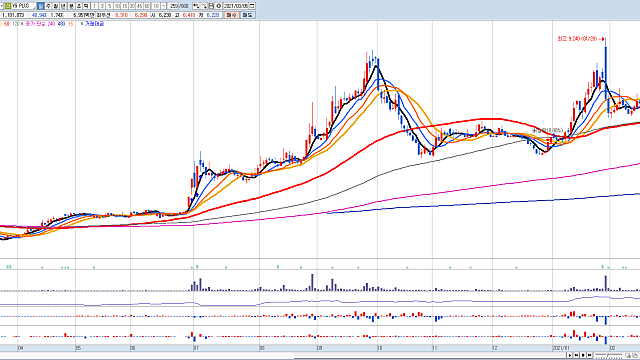Open the dropdown left of stock icon
This screenshot has width=640, height=360.
pyautogui.click(x=2, y=6)
